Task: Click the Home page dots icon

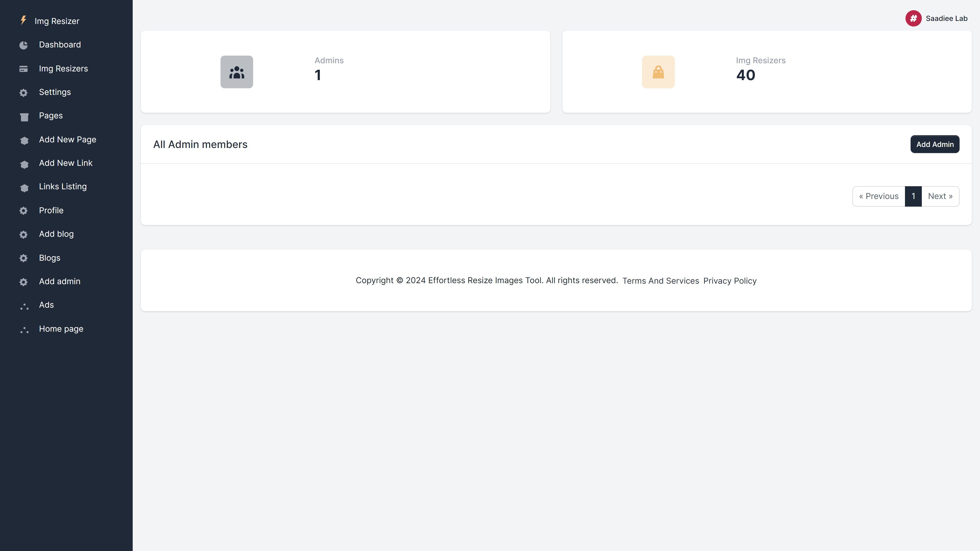Action: pyautogui.click(x=24, y=330)
